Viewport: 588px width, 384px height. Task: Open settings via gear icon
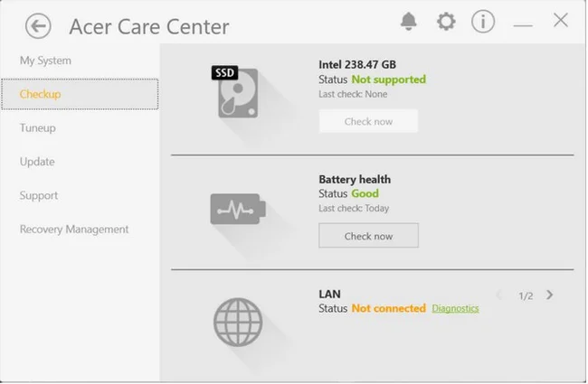(446, 22)
